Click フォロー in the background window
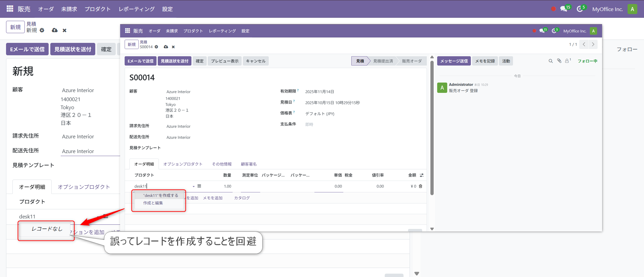This screenshot has width=644, height=277. point(627,49)
